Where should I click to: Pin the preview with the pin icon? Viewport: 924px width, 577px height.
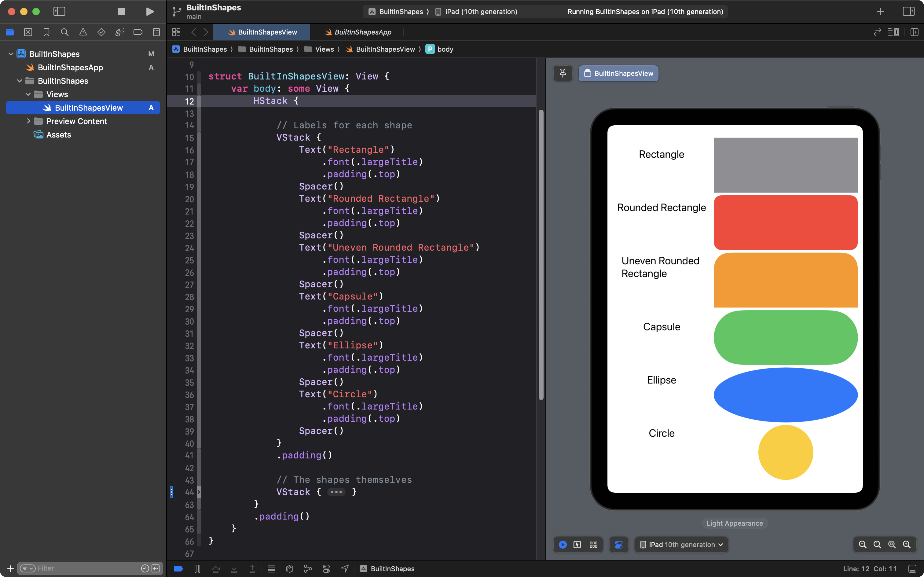tap(563, 73)
